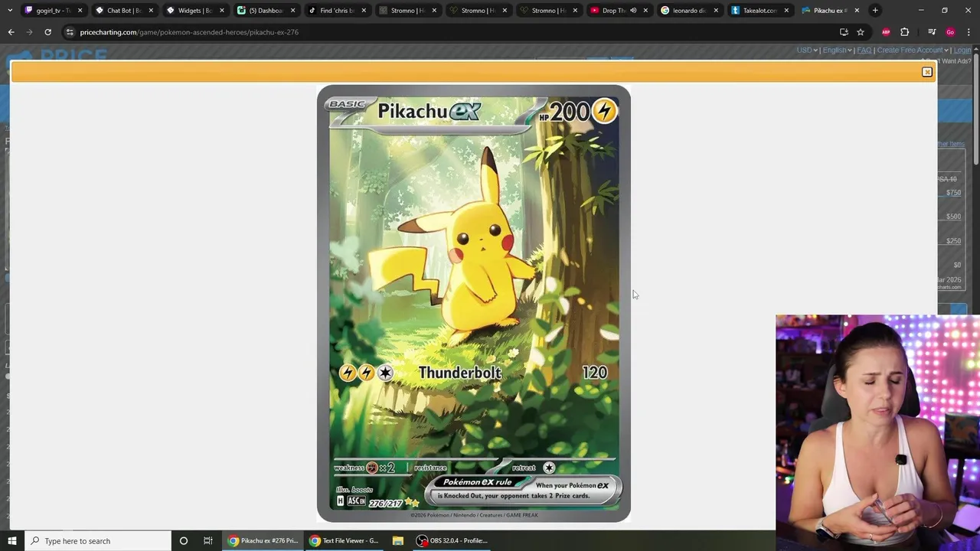Open Chrome three-dot menu

(968, 32)
